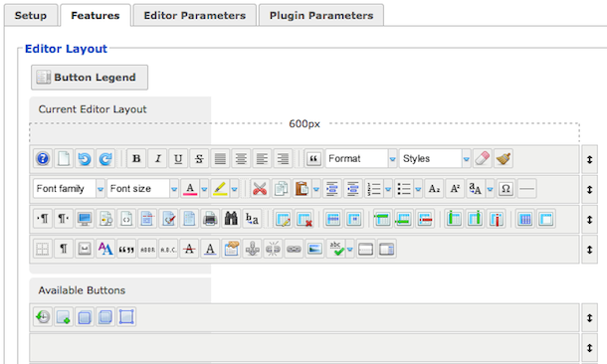Switch to the Plugin Parameters tab
This screenshot has height=364, width=607.
pos(321,16)
